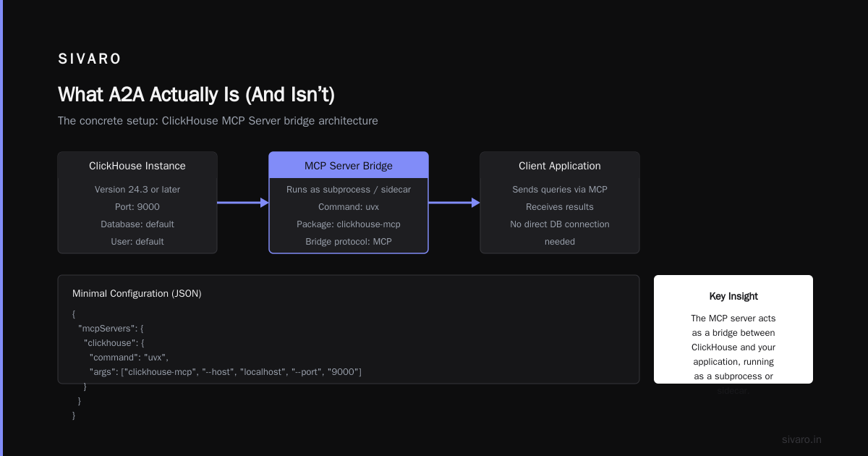The image size is (868, 456).
Task: Click the 'Database: default' line
Action: pos(137,224)
